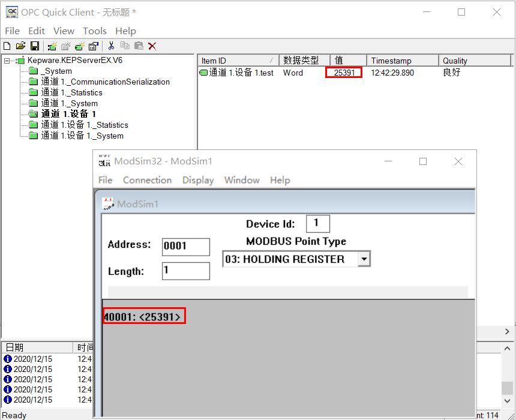Delete the selected item using the red X icon
The image size is (516, 420).
click(154, 46)
